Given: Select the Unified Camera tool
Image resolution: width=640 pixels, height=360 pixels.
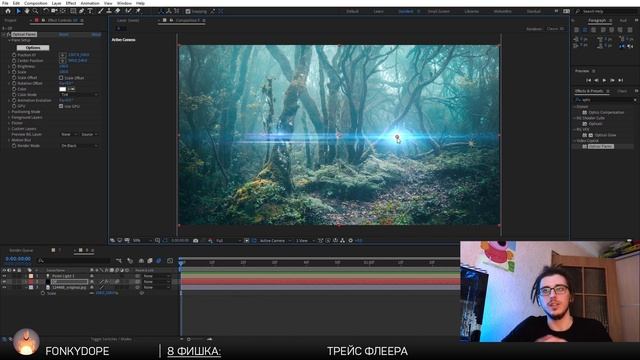Looking at the screenshot, I should point(54,11).
